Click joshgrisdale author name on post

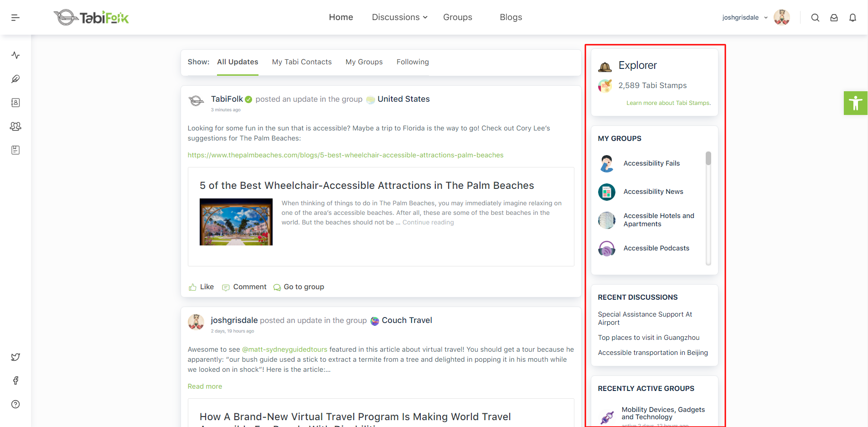tap(234, 320)
